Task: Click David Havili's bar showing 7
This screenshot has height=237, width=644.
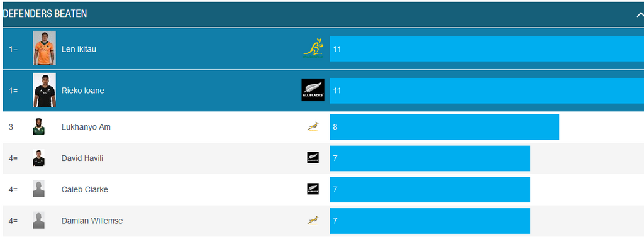Action: point(430,158)
